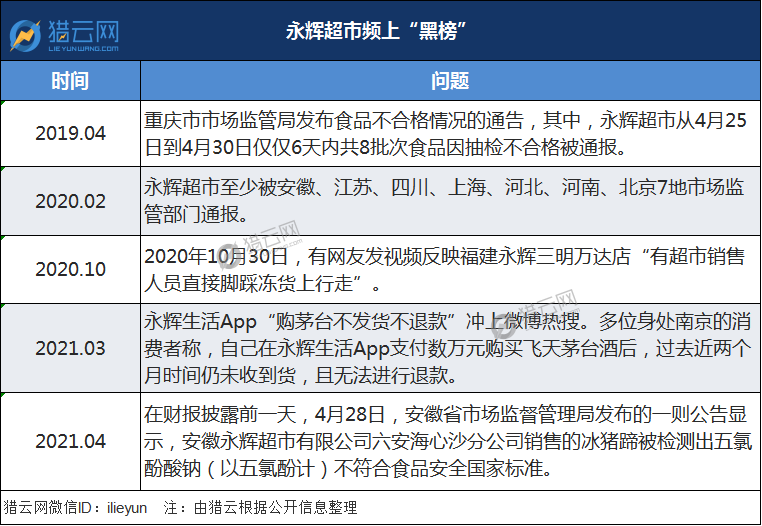The width and height of the screenshot is (762, 526).
Task: Click the 时间 column header
Action: pyautogui.click(x=70, y=81)
